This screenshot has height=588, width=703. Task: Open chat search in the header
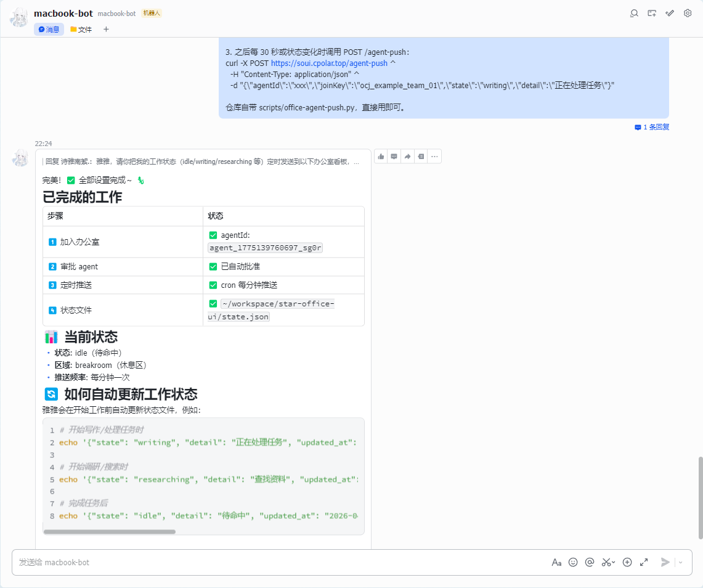(x=634, y=13)
